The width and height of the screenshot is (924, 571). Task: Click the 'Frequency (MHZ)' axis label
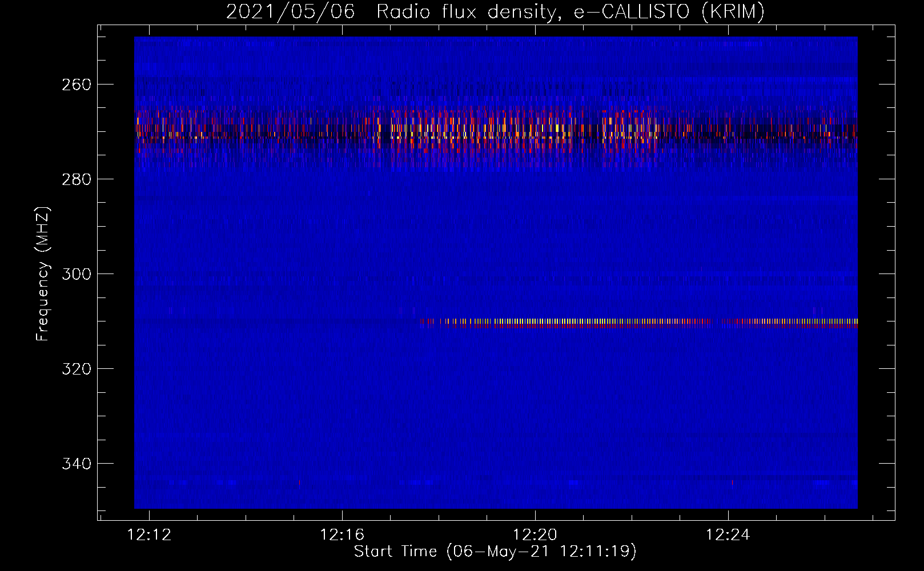coord(43,274)
